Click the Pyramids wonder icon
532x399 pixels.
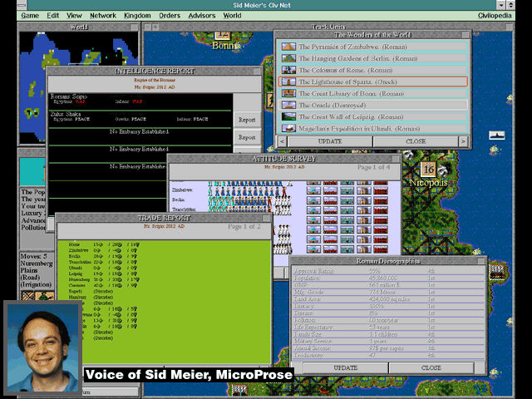[288, 47]
